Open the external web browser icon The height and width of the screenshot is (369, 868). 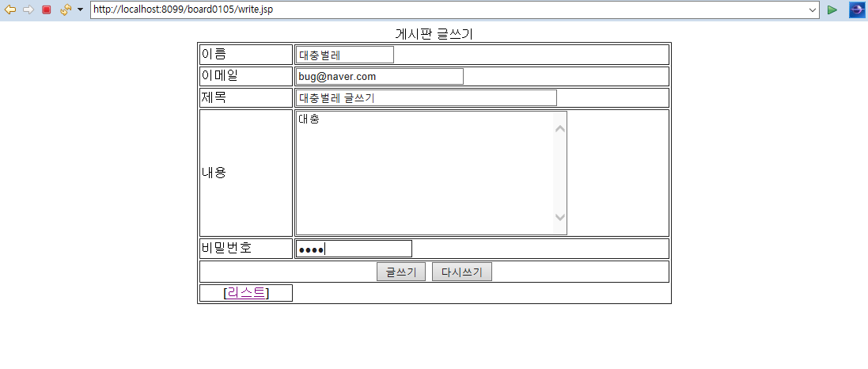click(x=857, y=10)
